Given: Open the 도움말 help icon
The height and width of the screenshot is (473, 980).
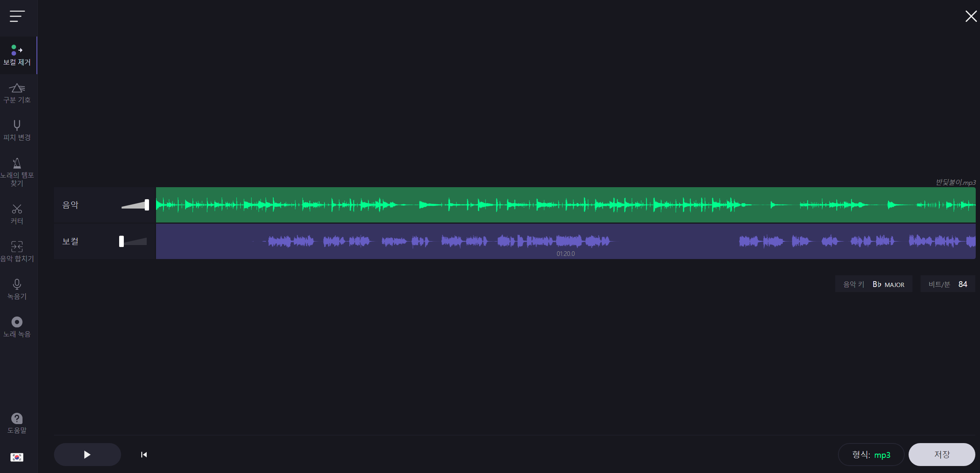Looking at the screenshot, I should [17, 423].
